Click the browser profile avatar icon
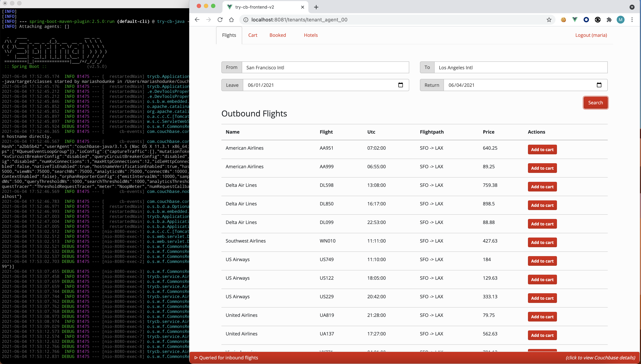 tap(620, 19)
